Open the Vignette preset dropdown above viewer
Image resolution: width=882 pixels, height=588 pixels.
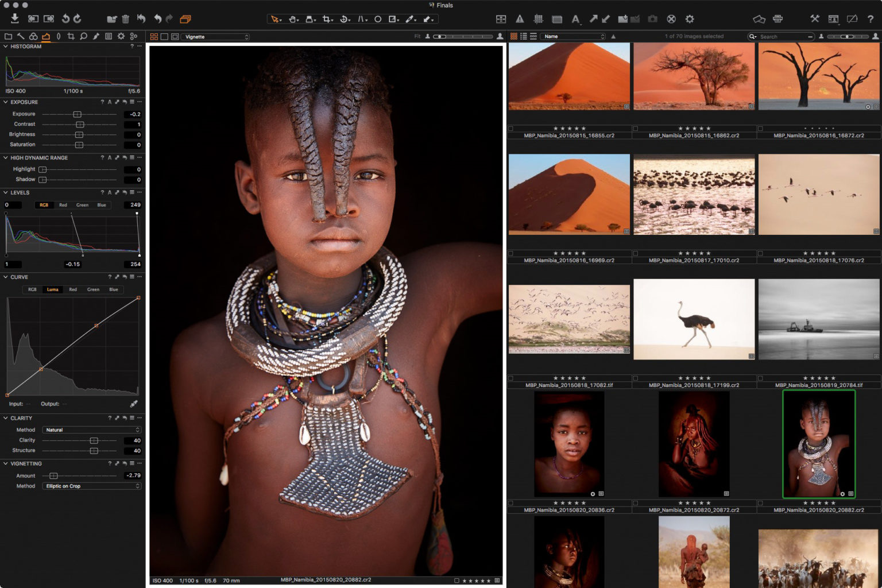pyautogui.click(x=215, y=36)
